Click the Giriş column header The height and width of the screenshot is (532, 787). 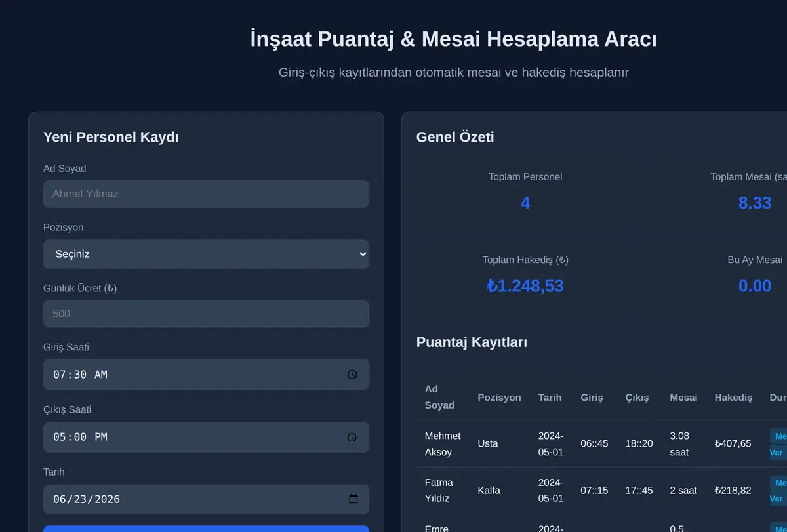tap(592, 398)
